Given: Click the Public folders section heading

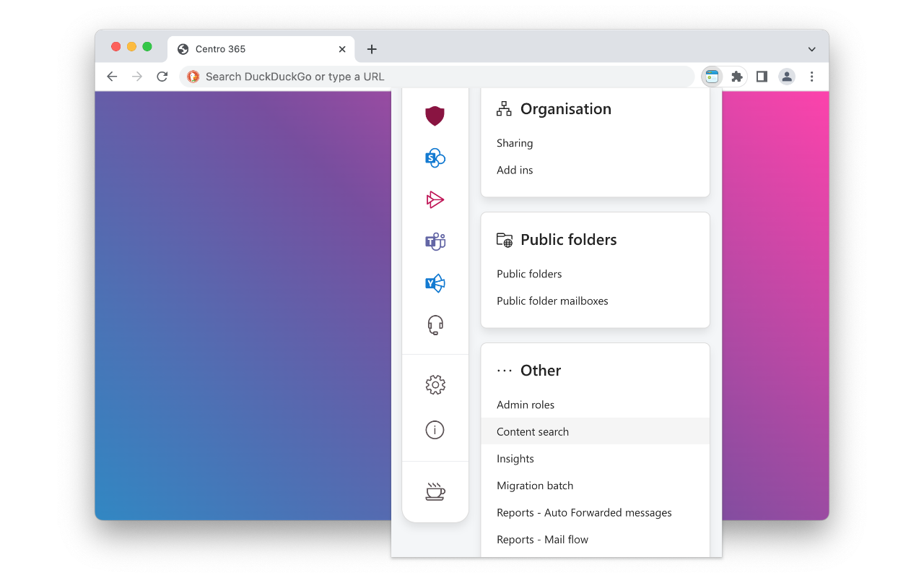Looking at the screenshot, I should tap(569, 240).
